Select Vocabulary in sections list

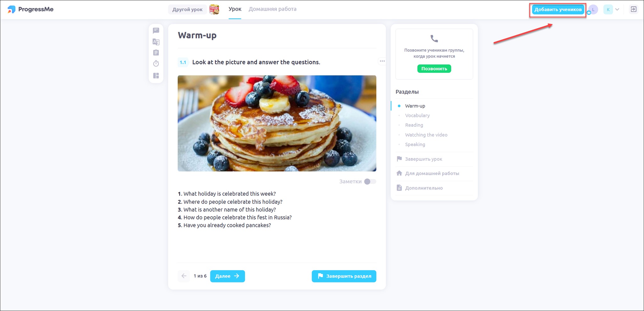pos(417,115)
